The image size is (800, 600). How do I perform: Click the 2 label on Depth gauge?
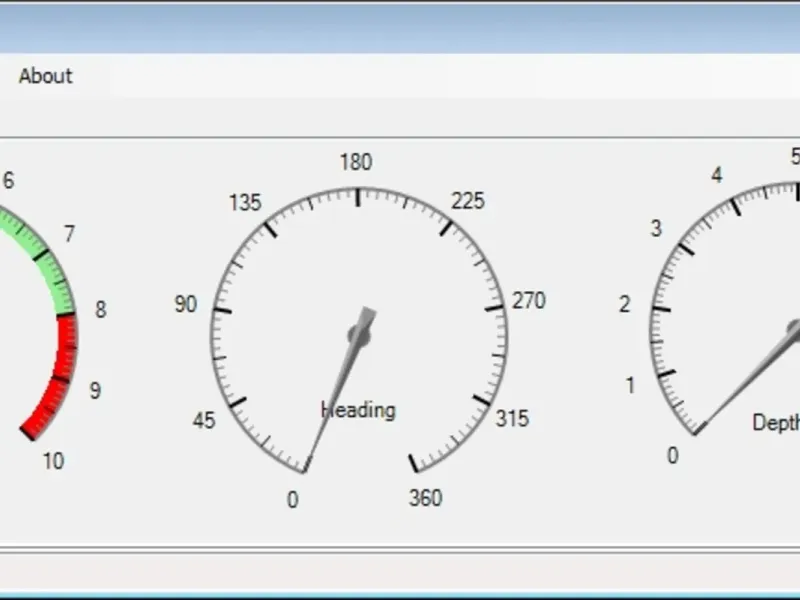[624, 305]
